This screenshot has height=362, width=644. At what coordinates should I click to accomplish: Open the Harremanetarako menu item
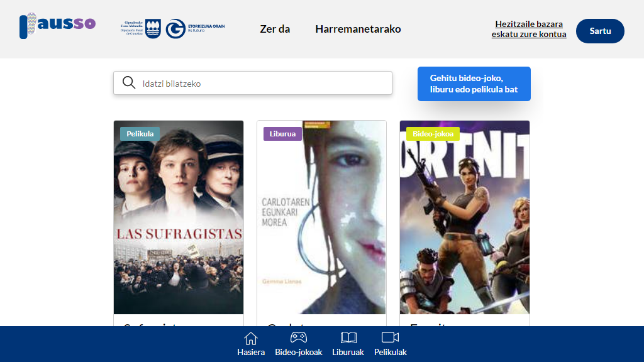point(358,29)
